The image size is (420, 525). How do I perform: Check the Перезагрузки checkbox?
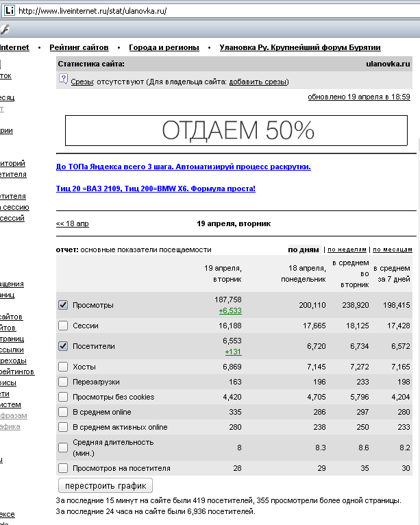[x=63, y=382]
